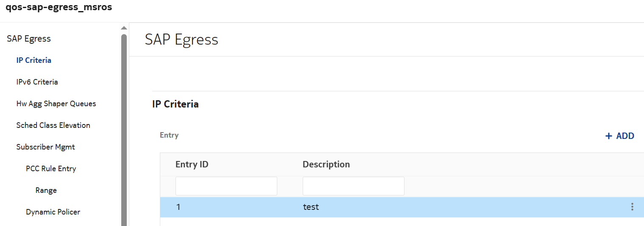The height and width of the screenshot is (226, 644).
Task: Open Dynamic Policer section
Action: pos(53,212)
